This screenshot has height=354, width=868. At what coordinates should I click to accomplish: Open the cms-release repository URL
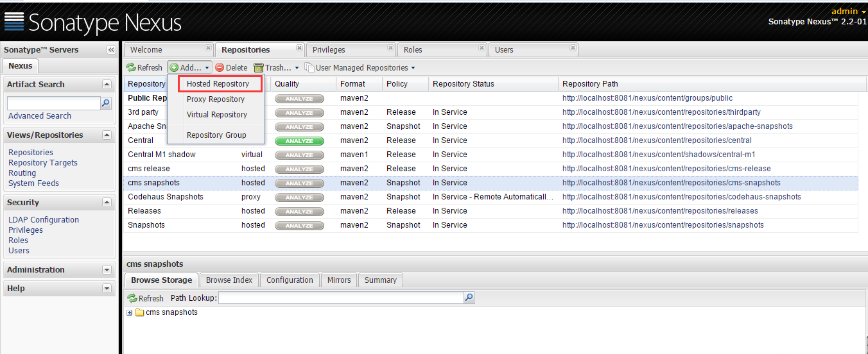coord(666,169)
